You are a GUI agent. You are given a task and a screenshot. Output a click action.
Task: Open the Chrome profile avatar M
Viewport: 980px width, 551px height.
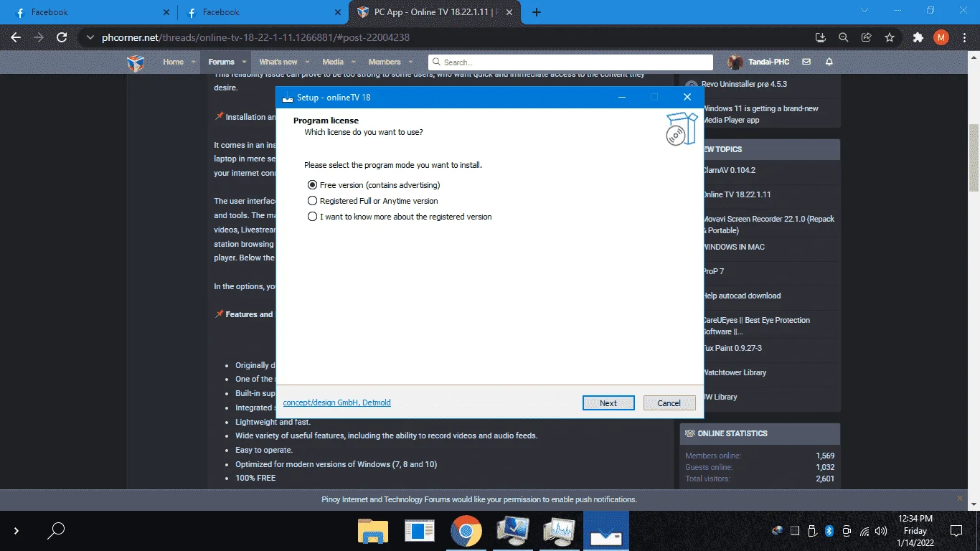point(941,37)
